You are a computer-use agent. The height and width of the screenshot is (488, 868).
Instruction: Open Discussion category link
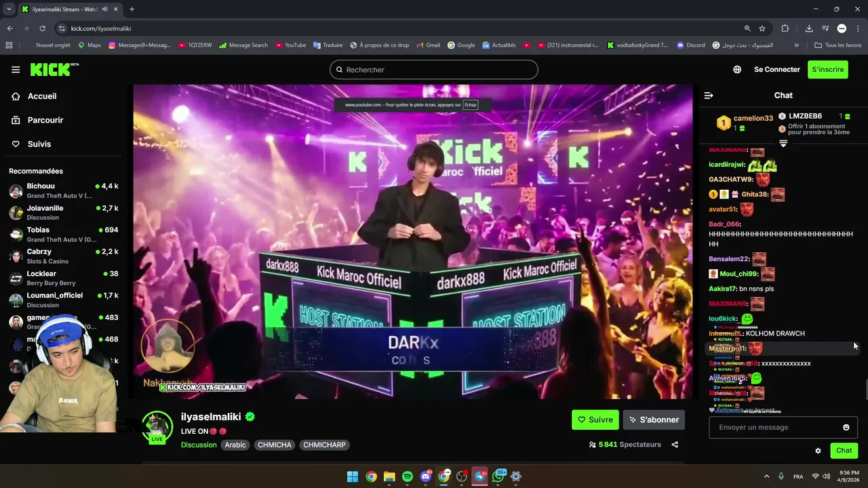pyautogui.click(x=199, y=445)
